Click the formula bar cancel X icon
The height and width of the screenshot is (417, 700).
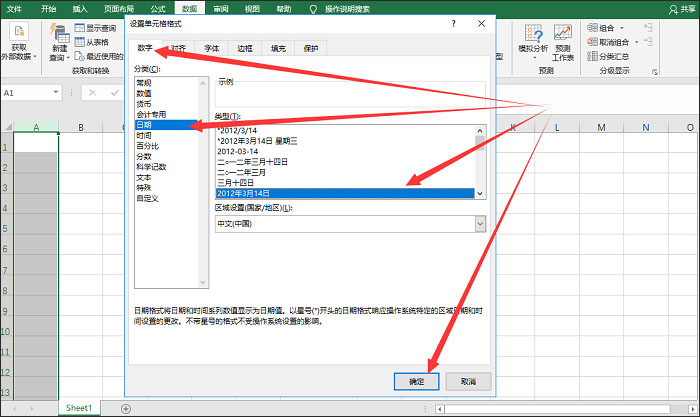coord(92,93)
